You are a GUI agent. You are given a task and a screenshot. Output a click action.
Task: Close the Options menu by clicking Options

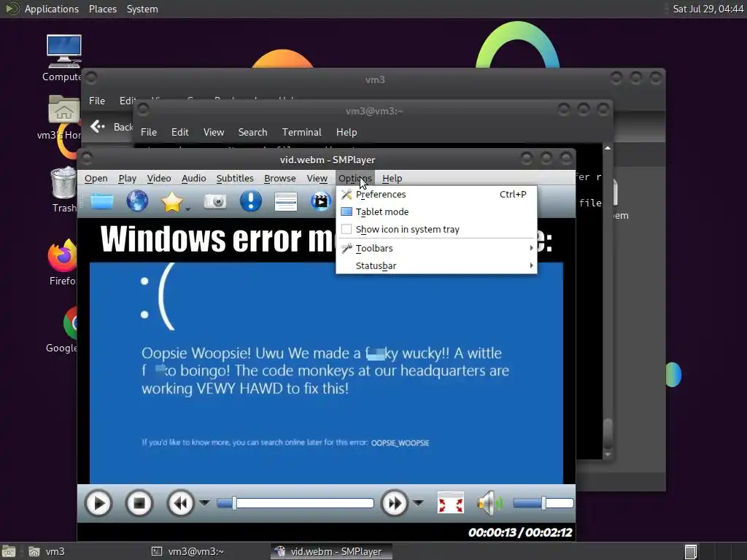pyautogui.click(x=355, y=178)
